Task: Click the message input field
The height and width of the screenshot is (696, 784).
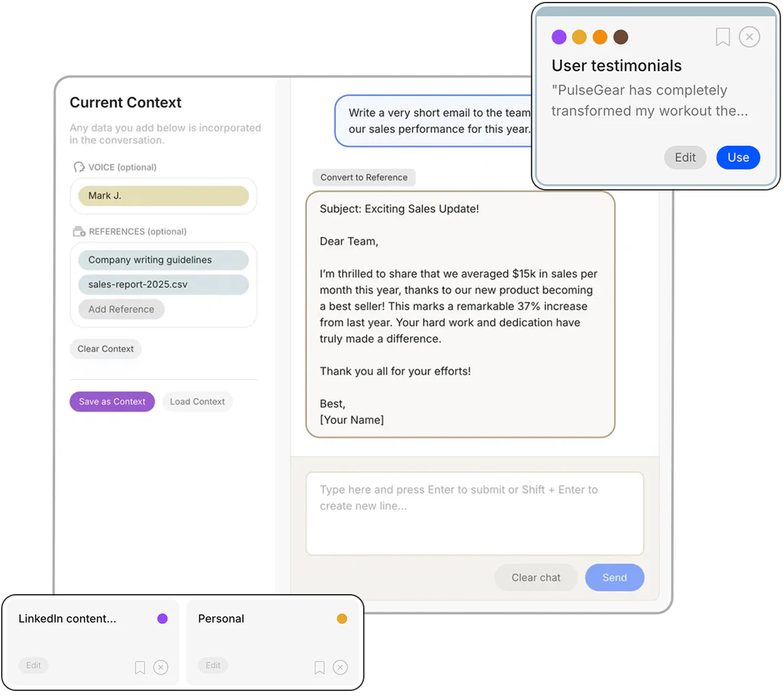Action: pyautogui.click(x=475, y=512)
